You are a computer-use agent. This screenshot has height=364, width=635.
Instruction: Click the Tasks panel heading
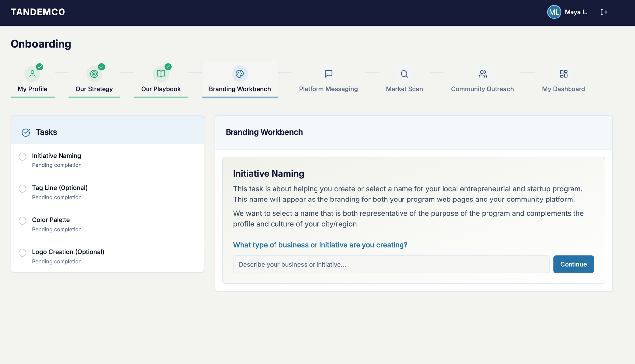[46, 132]
